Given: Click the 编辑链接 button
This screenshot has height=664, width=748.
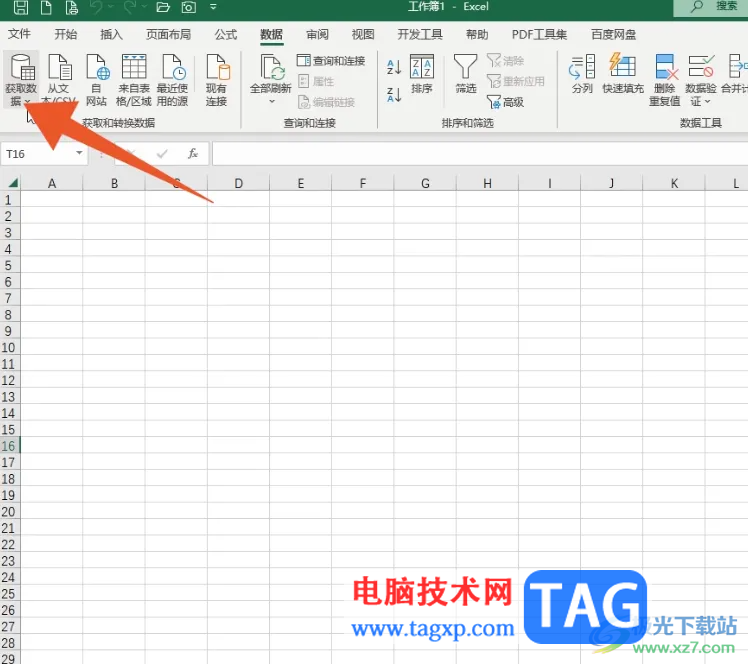Looking at the screenshot, I should tap(326, 102).
